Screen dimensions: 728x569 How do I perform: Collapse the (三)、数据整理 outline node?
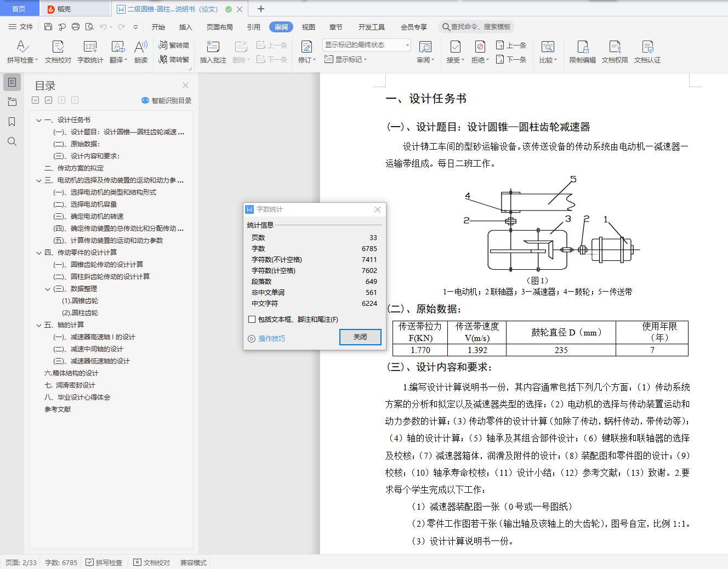click(x=48, y=289)
